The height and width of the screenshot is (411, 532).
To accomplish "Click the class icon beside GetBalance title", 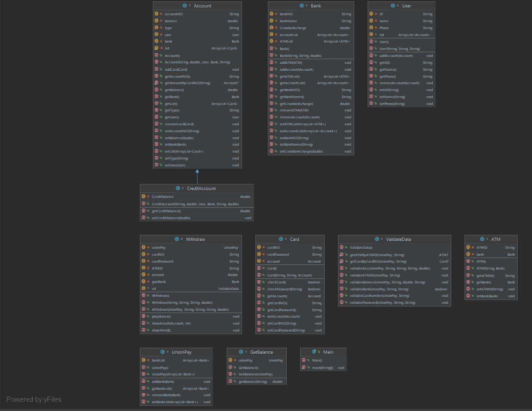I will click(x=241, y=352).
